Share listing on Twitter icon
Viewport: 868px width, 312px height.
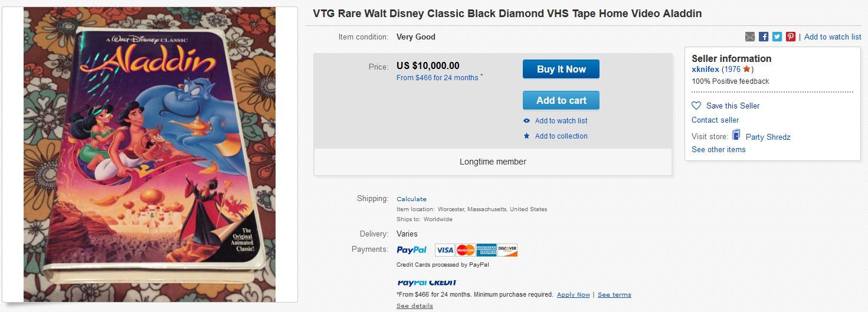[777, 37]
